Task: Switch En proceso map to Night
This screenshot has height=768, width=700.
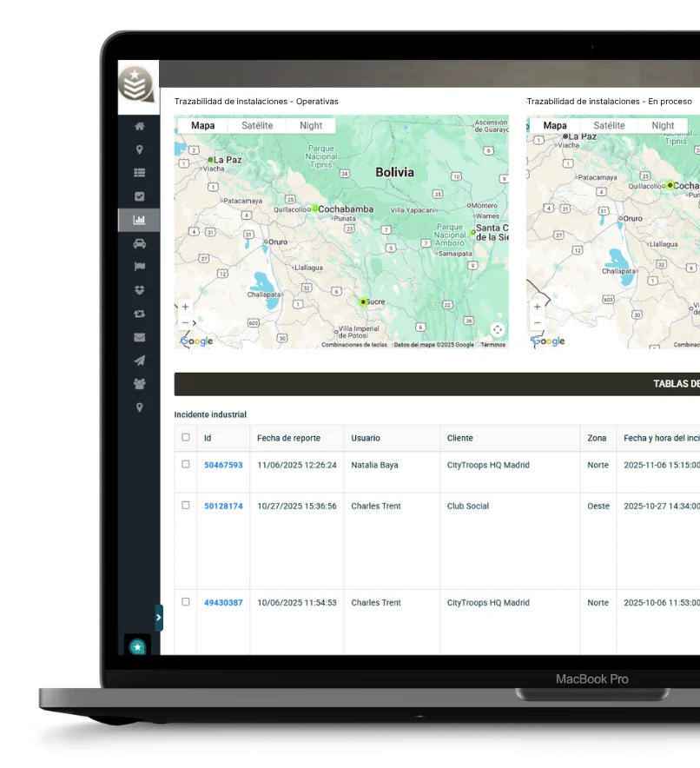Action: 663,125
